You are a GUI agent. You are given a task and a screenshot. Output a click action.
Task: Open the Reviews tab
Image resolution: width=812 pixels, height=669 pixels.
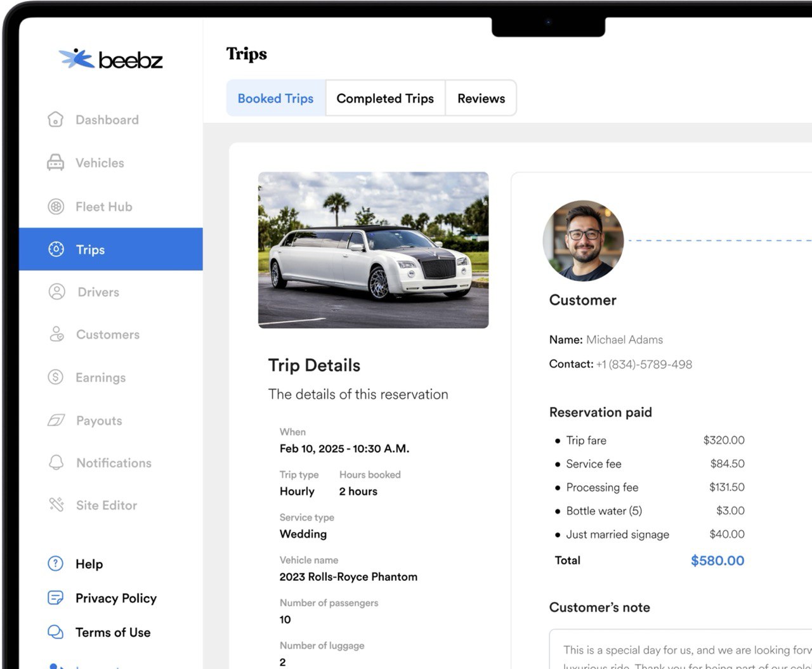481,98
